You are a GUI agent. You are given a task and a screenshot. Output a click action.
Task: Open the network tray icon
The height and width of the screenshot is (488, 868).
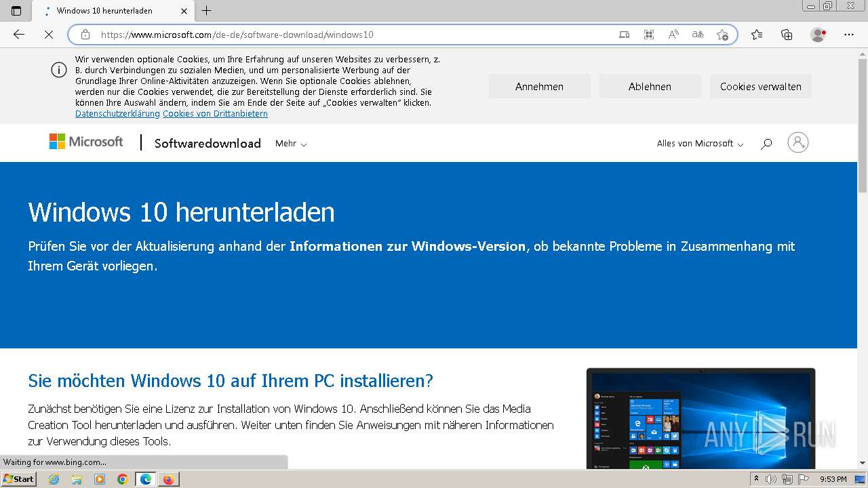point(787,479)
